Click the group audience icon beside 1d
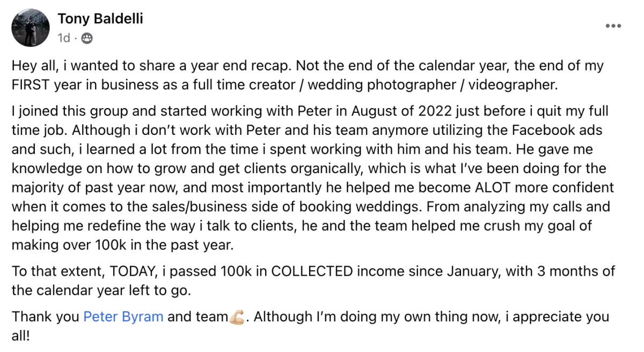Viewport: 644px width, 352px height. pos(87,38)
